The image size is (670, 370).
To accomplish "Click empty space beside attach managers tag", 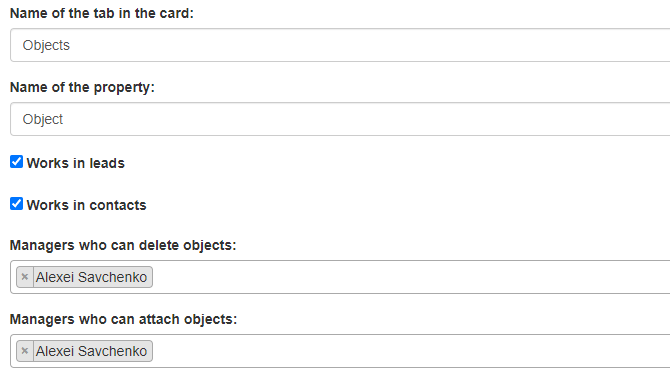I will (x=410, y=351).
